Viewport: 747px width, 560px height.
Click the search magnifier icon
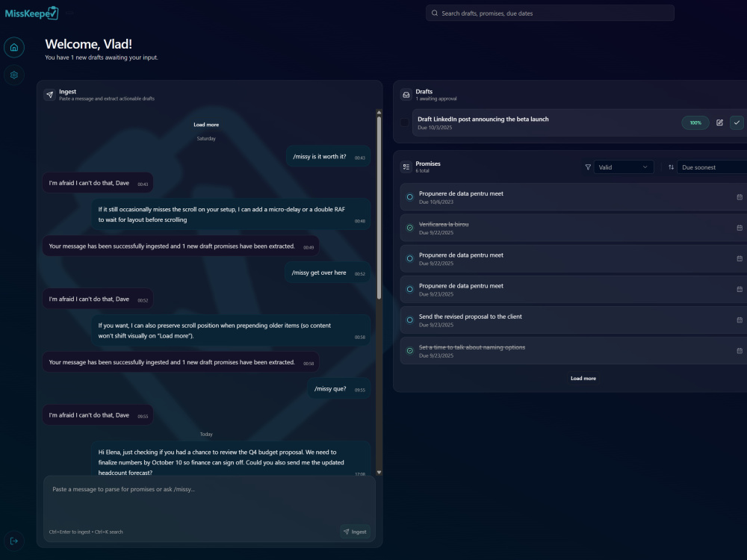coord(435,13)
